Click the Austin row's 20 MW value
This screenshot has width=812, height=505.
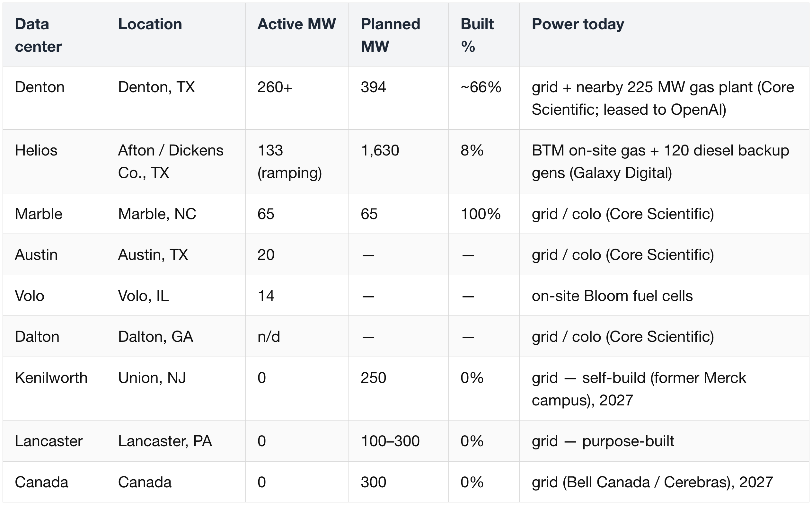[266, 255]
